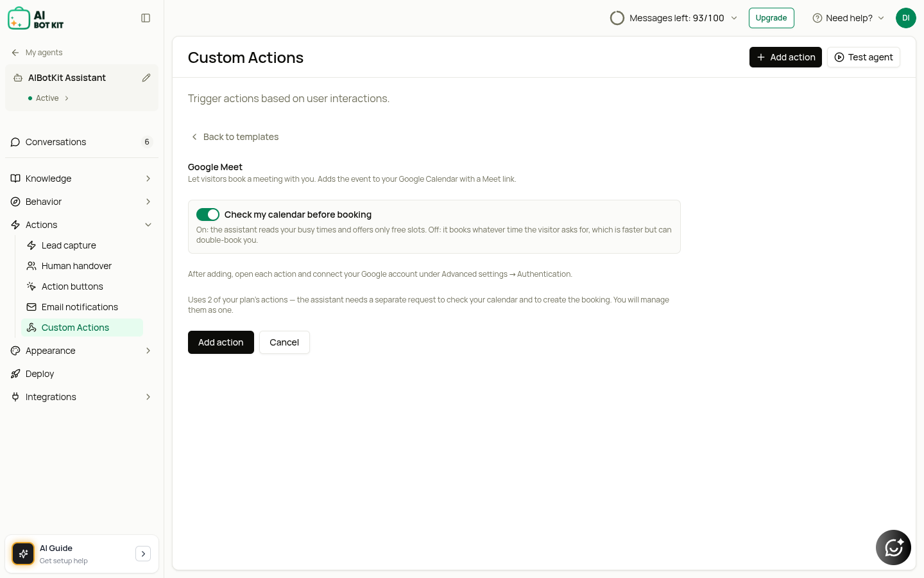The image size is (924, 578).
Task: Click the AI Guide sparkle icon
Action: pyautogui.click(x=23, y=554)
